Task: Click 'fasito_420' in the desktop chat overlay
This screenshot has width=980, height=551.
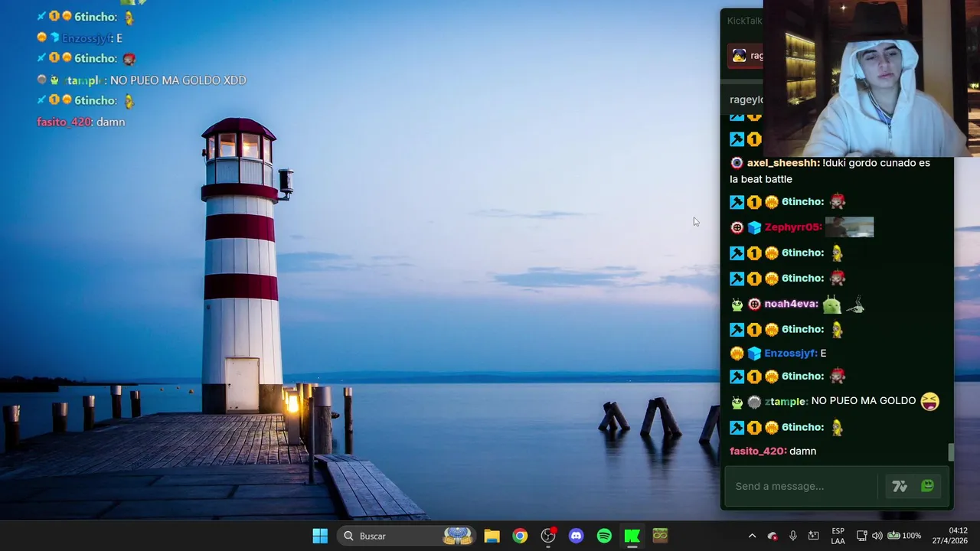Action: coord(64,122)
